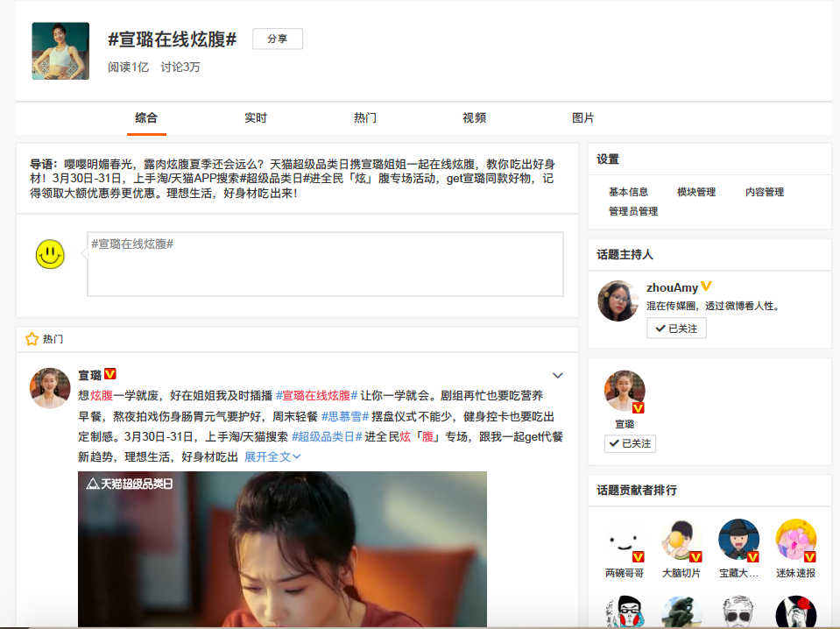The width and height of the screenshot is (840, 629).
Task: Play the 天猫超级品类日 video thumbnail
Action: (282, 548)
